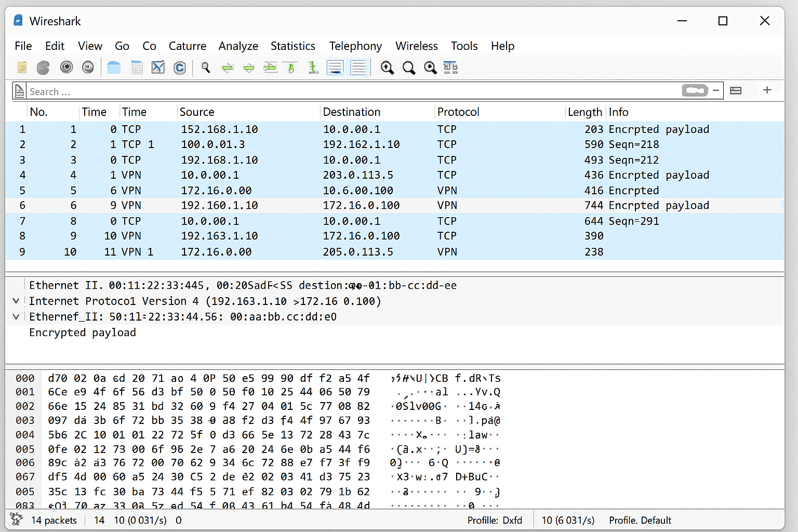Select packet row with Seqn=291
The height and width of the screenshot is (532, 798).
[395, 221]
